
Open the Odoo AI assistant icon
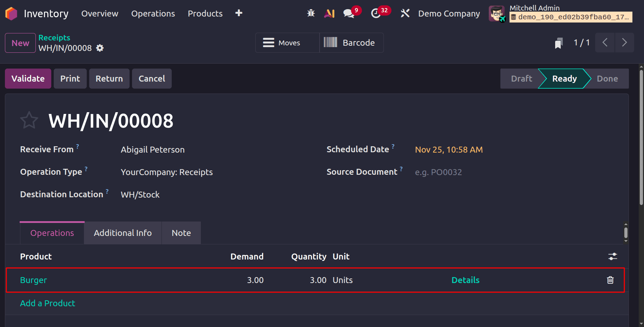tap(329, 13)
